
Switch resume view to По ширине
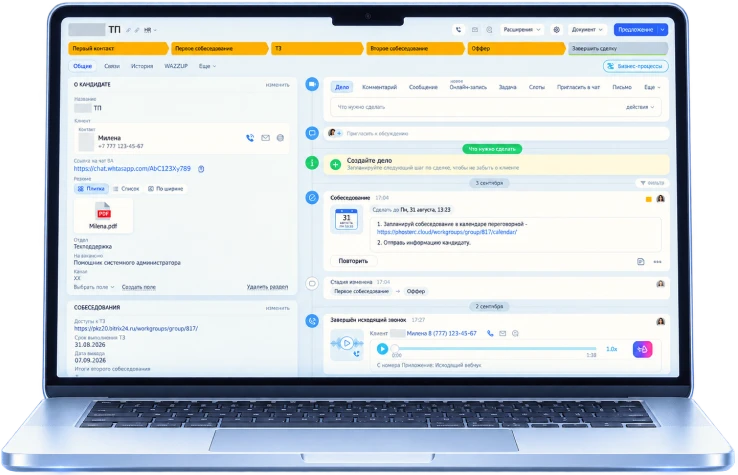click(x=166, y=189)
